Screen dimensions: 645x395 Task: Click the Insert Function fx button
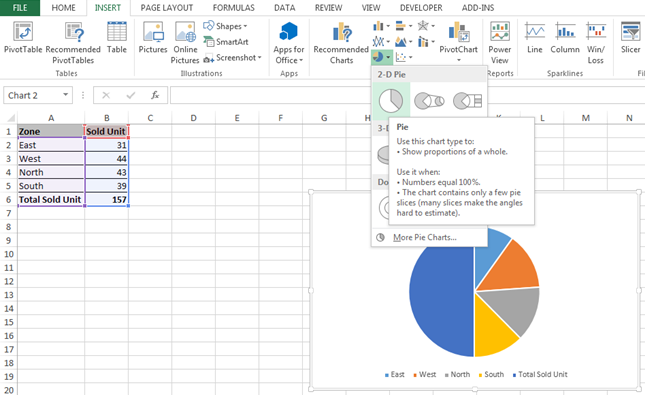[x=155, y=95]
